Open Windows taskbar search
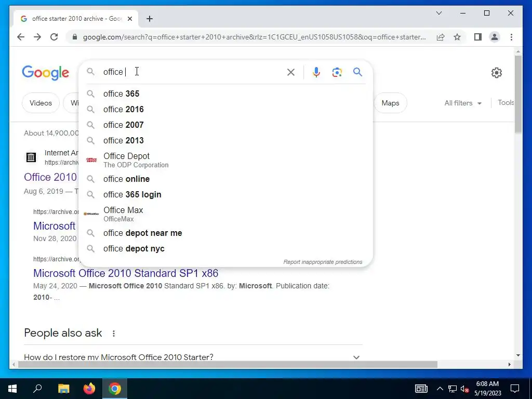The image size is (532, 399). coord(37,389)
